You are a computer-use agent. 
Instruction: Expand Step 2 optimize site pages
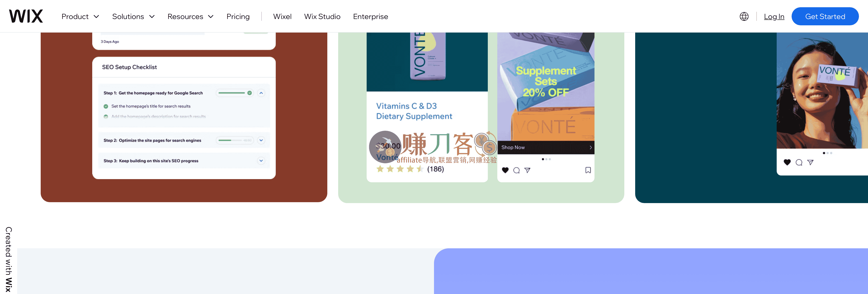(x=261, y=140)
